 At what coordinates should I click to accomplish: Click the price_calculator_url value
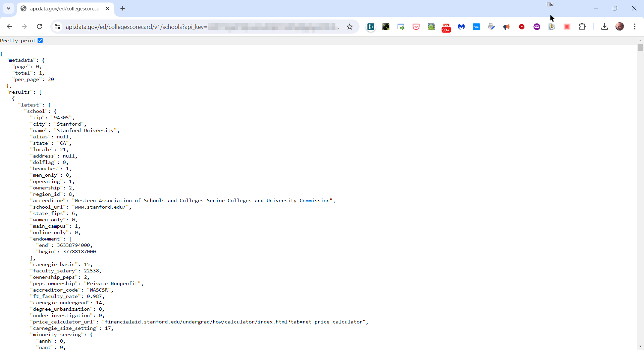click(233, 322)
